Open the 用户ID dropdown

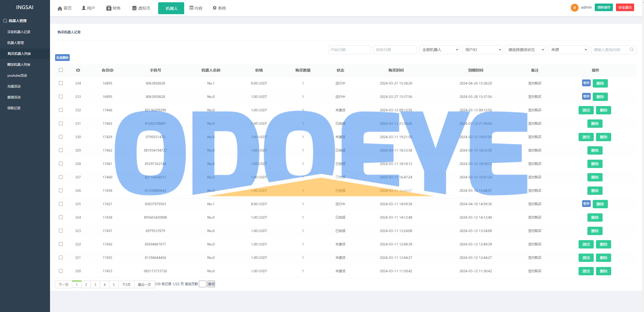(482, 50)
